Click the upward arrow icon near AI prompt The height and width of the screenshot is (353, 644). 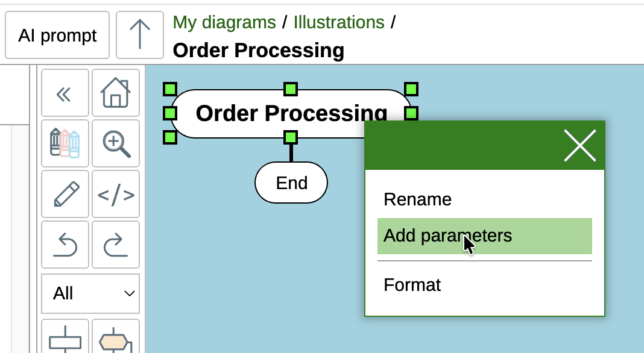click(x=139, y=34)
